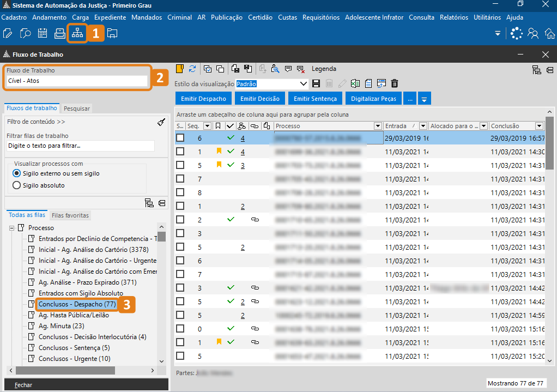
Task: Tick checkbox for row concluded 14:59
Action: 180,315
